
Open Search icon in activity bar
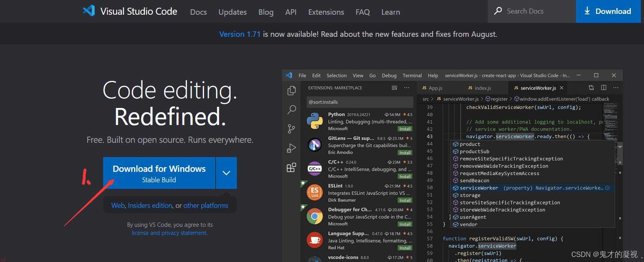pos(292,110)
